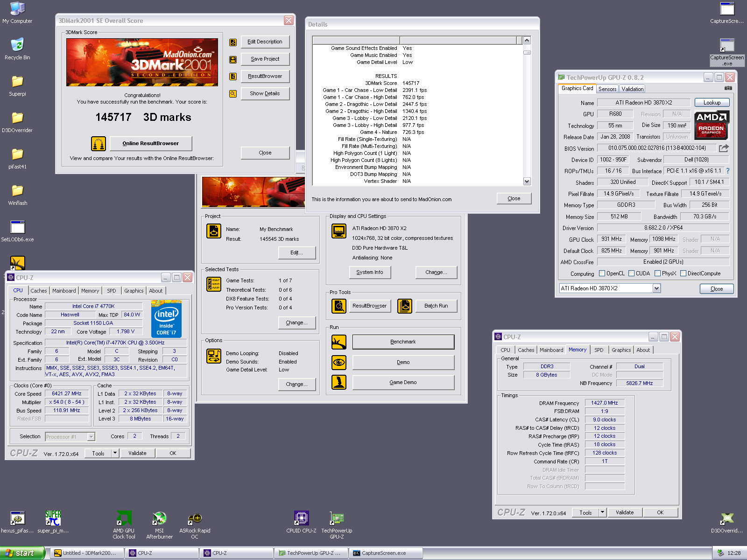
Task: Click the Pro Tools ResultBrowser icon
Action: (339, 306)
